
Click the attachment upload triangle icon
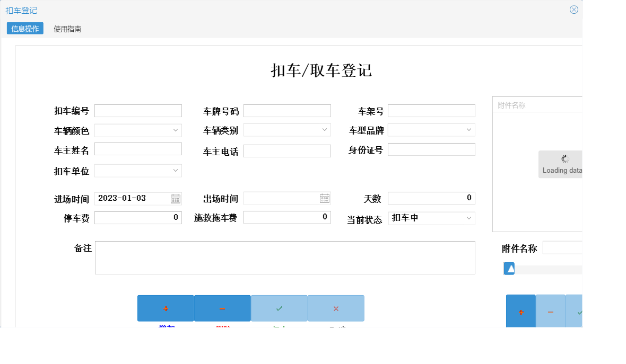pos(509,269)
